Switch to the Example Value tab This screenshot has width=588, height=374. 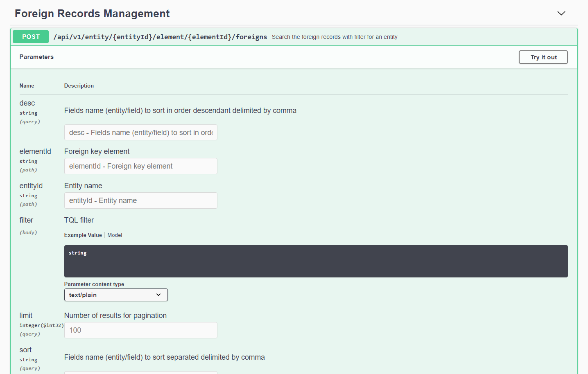83,235
